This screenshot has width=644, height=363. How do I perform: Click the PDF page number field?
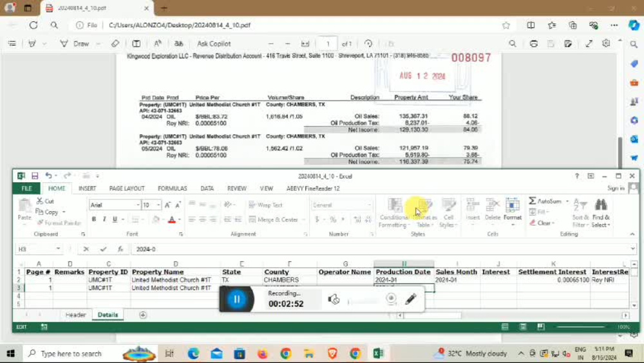pyautogui.click(x=328, y=44)
